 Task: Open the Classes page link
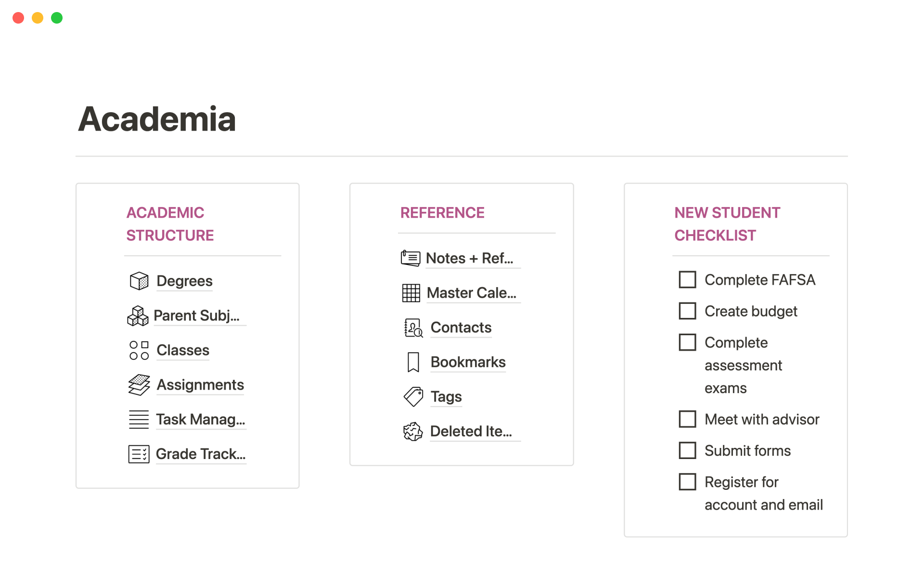coord(183,350)
